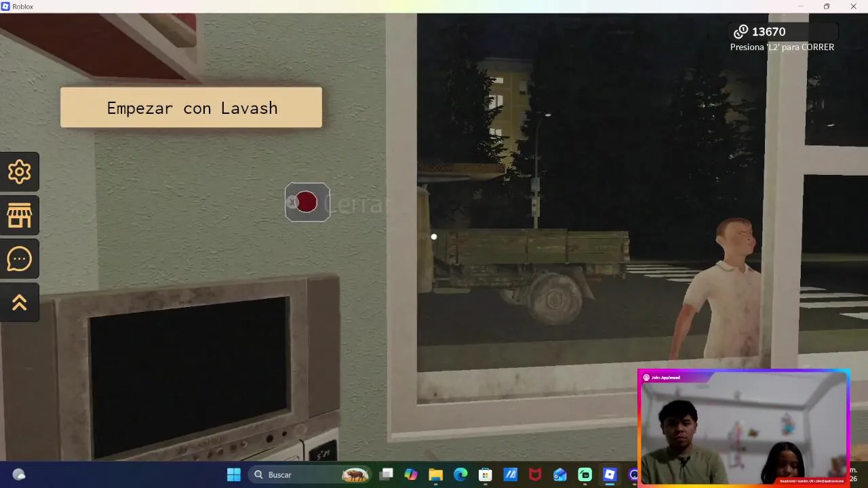
Task: Click the webcam overlay thumbnail
Action: 743,428
